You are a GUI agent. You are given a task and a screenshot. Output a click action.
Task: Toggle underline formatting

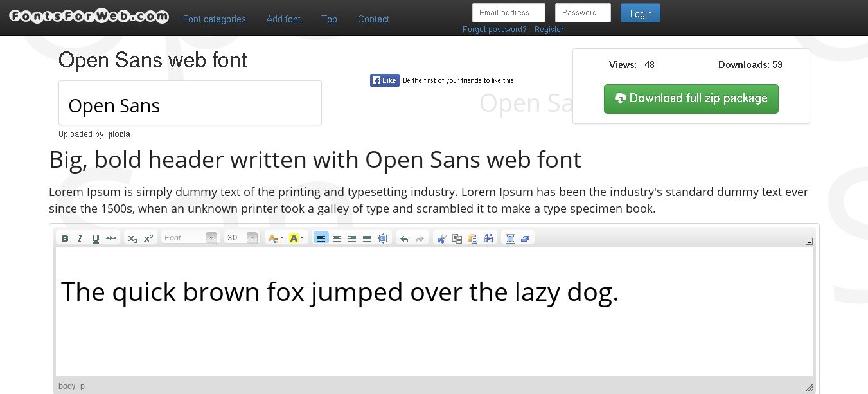(x=95, y=238)
